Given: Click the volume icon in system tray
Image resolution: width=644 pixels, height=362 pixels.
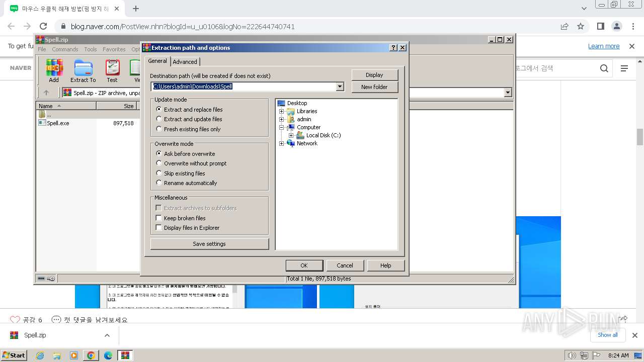Looking at the screenshot, I should point(572,355).
